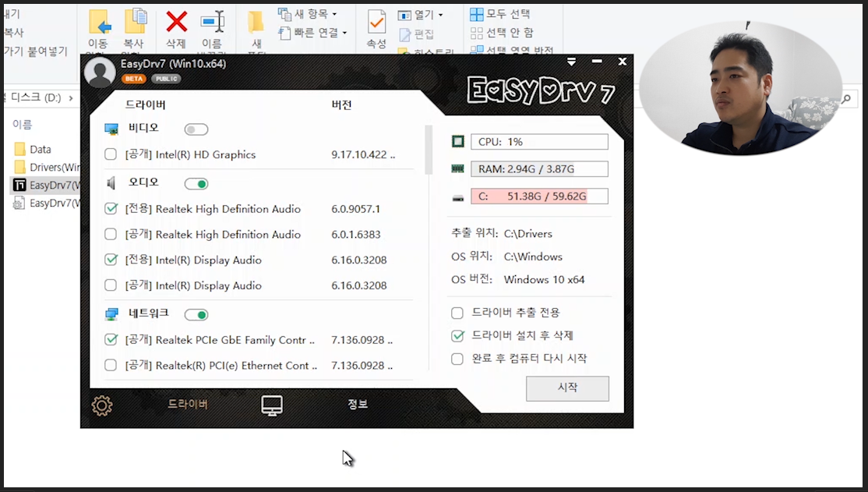This screenshot has width=868, height=492.
Task: Click the monitor icon in EasyDrv7 bottom bar
Action: tap(272, 405)
